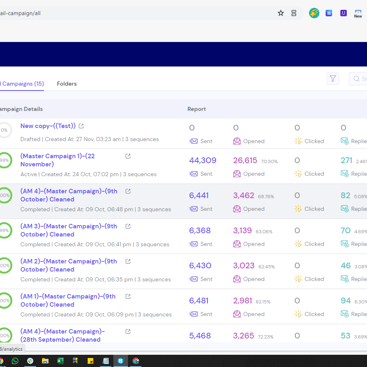The image size is (367, 367).
Task: Click the 44,309 sent count
Action: click(x=203, y=160)
